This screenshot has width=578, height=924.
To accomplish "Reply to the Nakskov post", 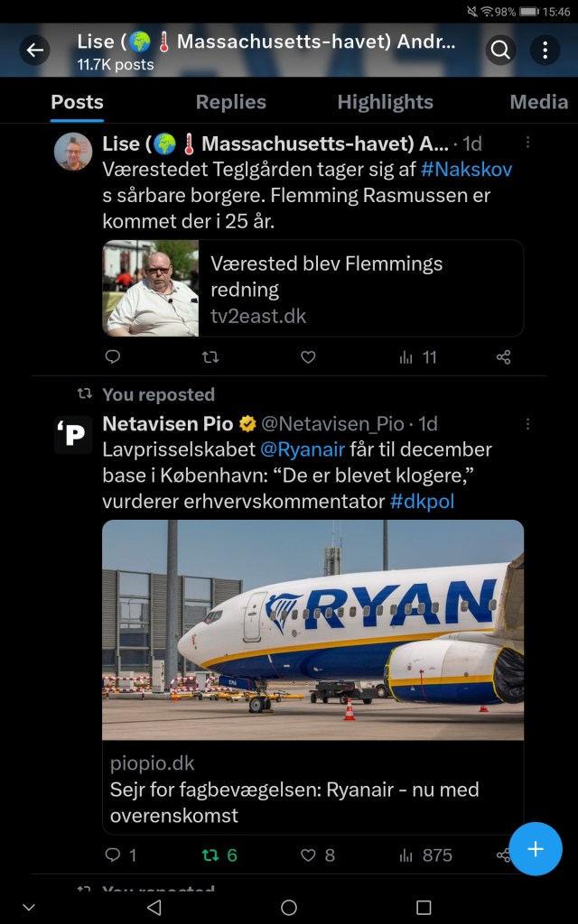I will coord(113,357).
